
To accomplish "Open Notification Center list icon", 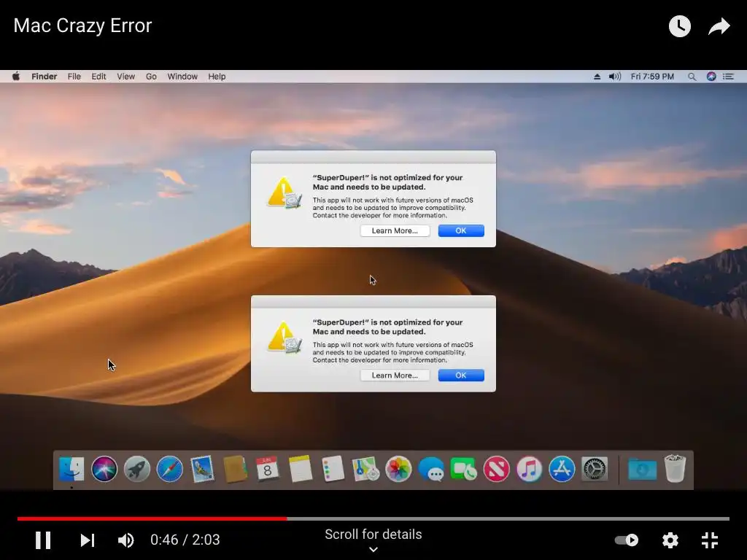I will tap(729, 76).
